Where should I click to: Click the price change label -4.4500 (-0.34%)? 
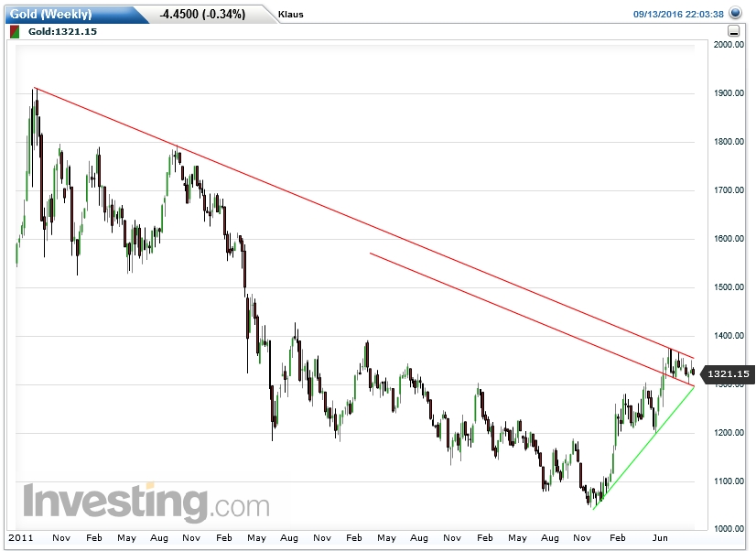[205, 14]
